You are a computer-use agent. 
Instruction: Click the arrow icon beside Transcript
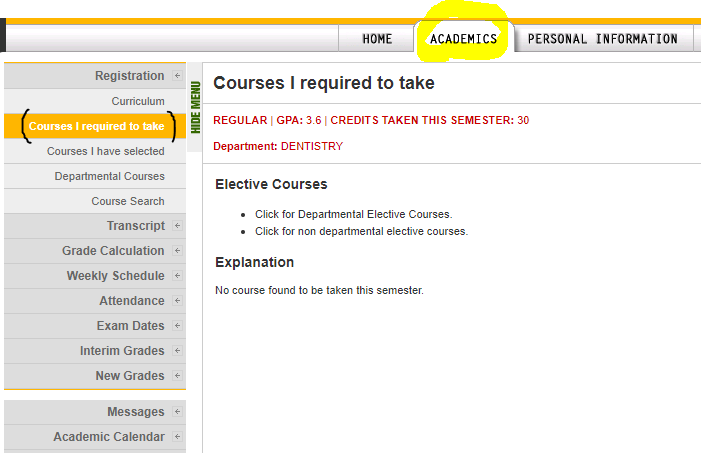click(x=177, y=225)
